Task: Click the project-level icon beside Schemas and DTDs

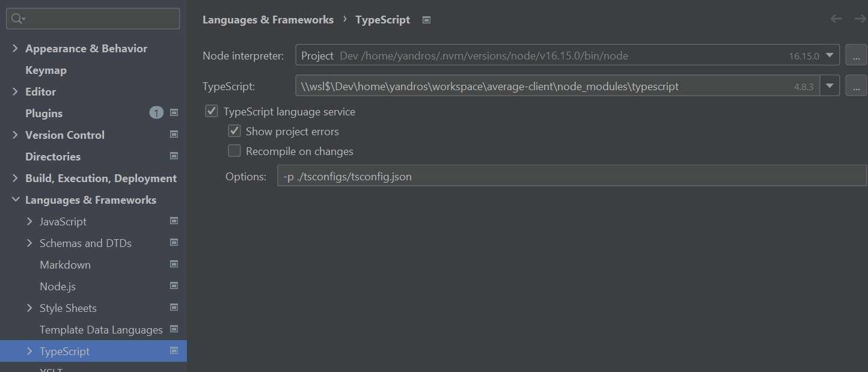Action: coord(174,242)
